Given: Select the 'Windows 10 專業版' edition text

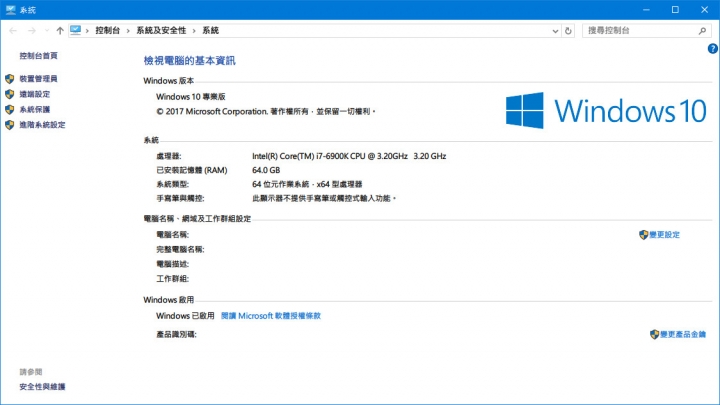Looking at the screenshot, I should point(191,97).
